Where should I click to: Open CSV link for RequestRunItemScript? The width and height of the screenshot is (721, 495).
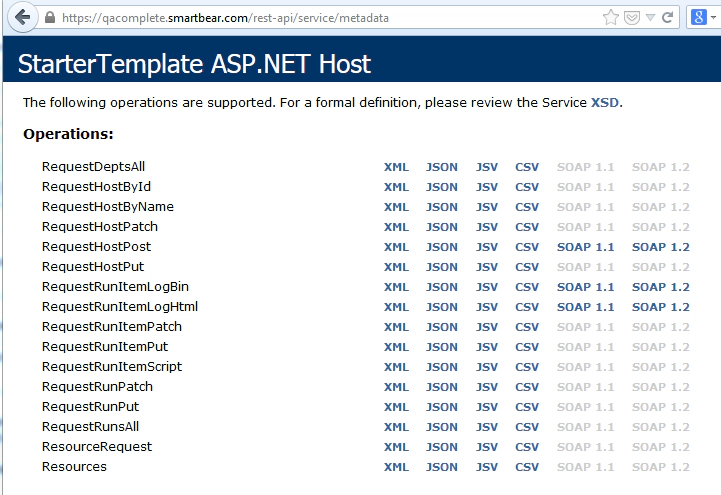527,367
